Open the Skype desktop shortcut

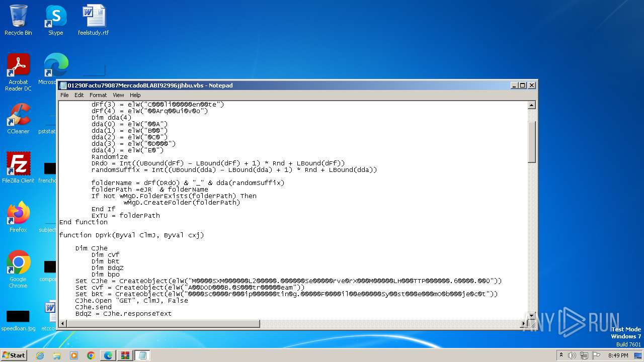click(x=55, y=20)
